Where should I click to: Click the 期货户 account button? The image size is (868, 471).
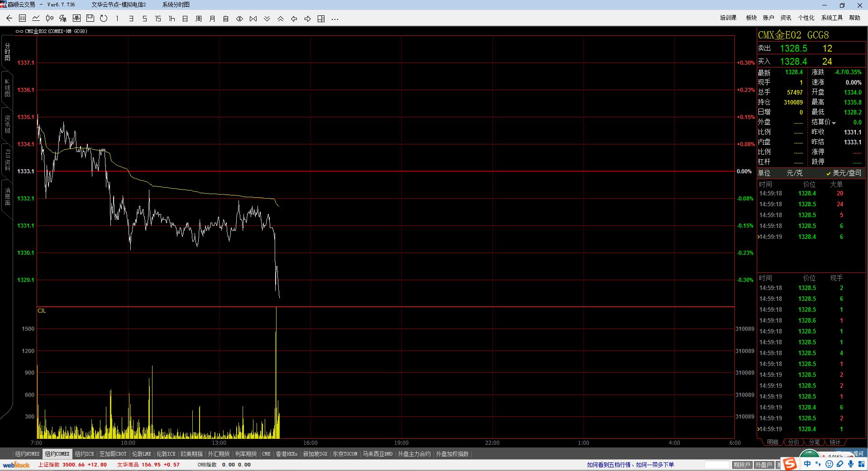742,465
